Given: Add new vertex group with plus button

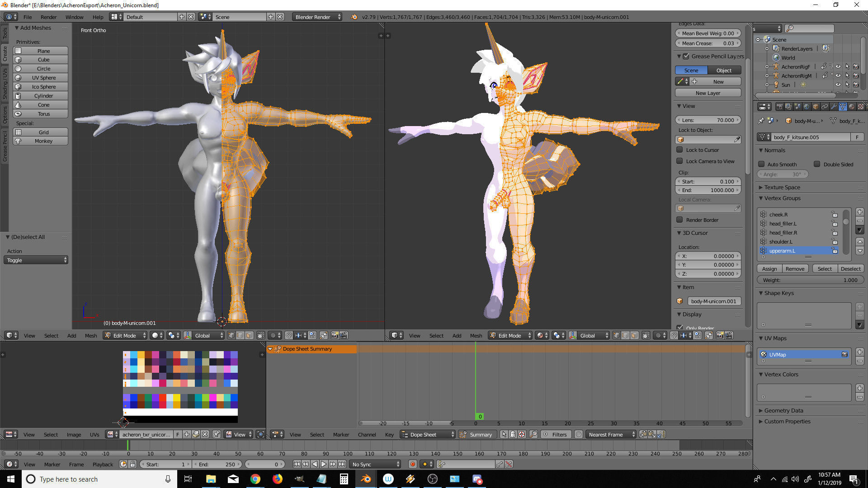Looking at the screenshot, I should click(860, 211).
